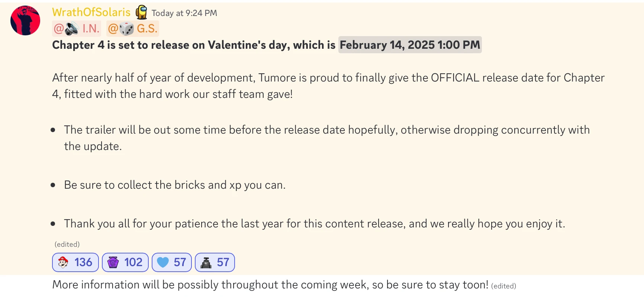Toggle the Mario reaction showing 136
Image resolution: width=644 pixels, height=297 pixels.
pos(75,262)
